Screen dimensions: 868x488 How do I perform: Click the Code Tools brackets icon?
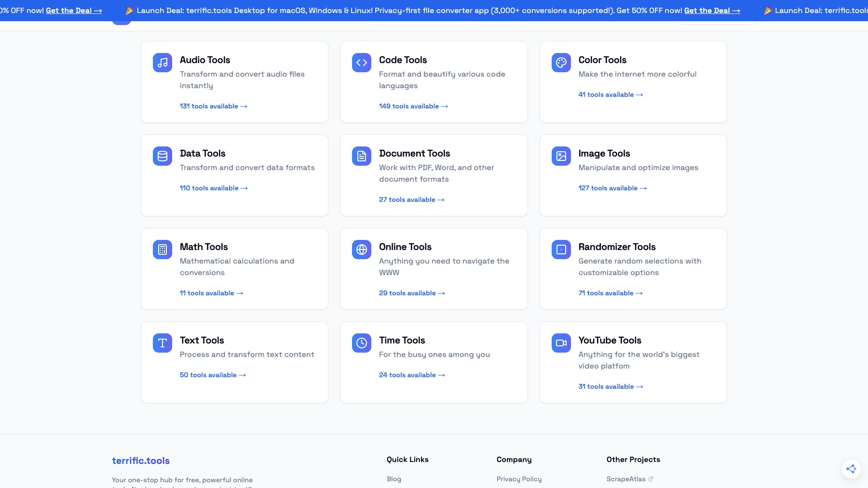click(x=362, y=63)
